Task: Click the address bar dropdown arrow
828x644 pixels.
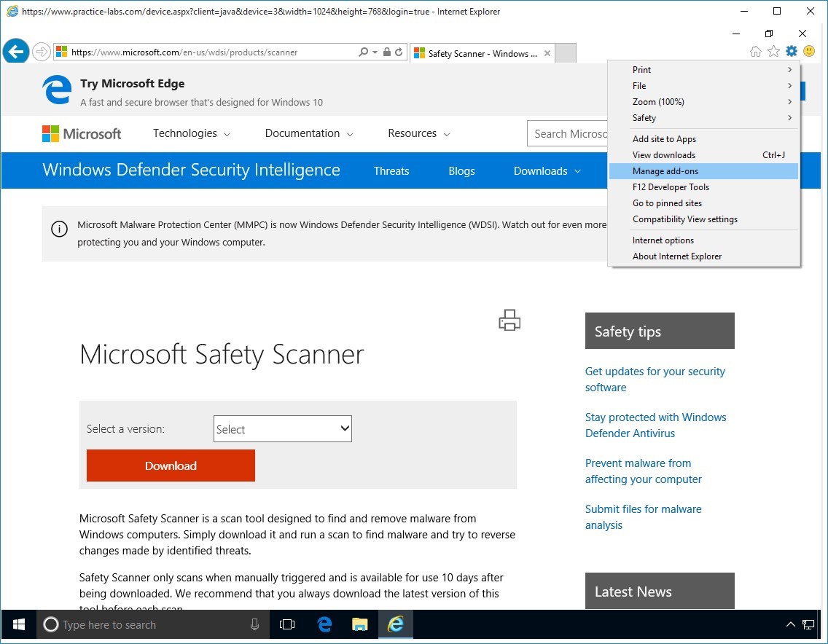Action: 375,52
